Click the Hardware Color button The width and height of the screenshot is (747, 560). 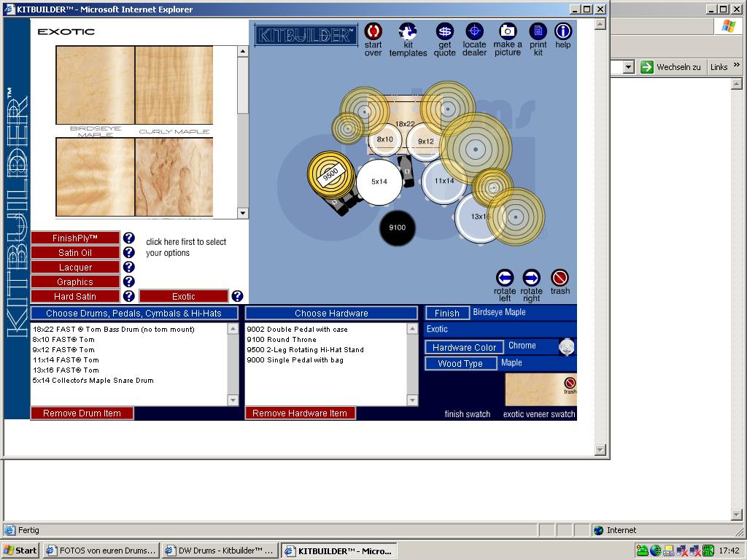[464, 347]
